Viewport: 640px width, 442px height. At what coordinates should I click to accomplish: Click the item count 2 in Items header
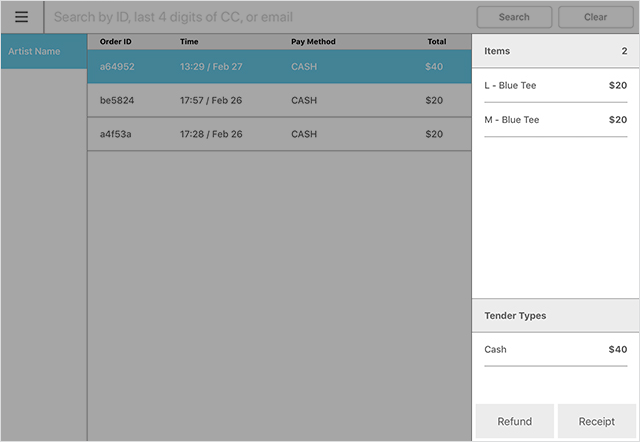pyautogui.click(x=624, y=51)
